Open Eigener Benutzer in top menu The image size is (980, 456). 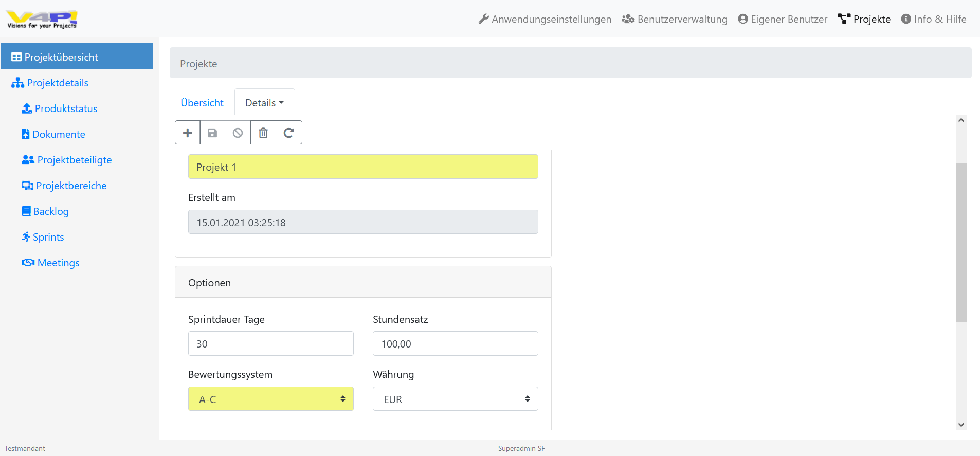(783, 19)
